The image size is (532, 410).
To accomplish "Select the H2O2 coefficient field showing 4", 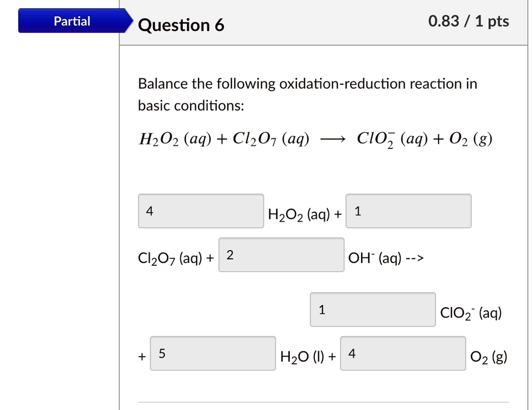I will [201, 211].
